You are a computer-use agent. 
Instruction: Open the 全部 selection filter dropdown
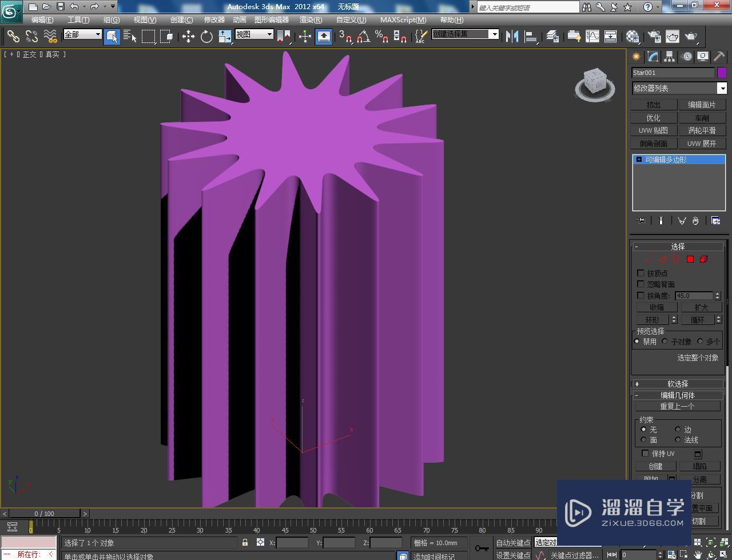pyautogui.click(x=82, y=34)
